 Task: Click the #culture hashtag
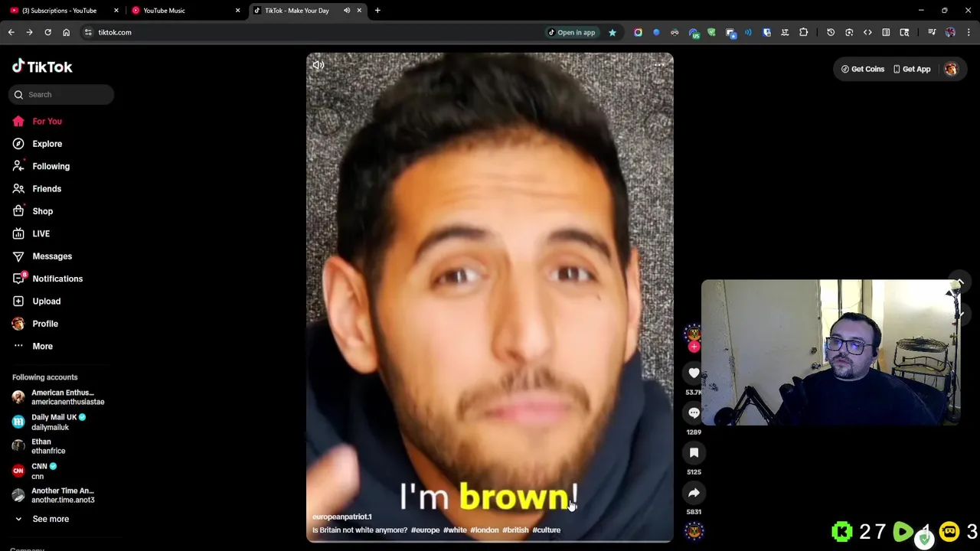547,530
